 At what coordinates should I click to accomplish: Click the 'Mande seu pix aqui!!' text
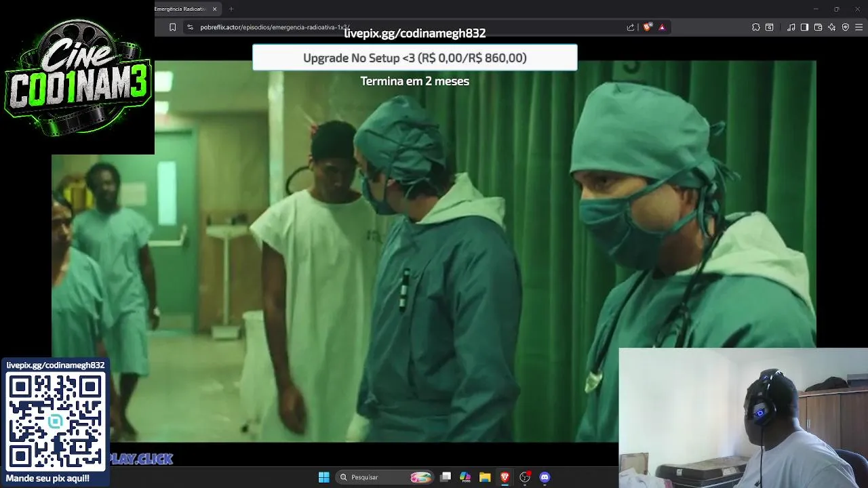coord(47,479)
